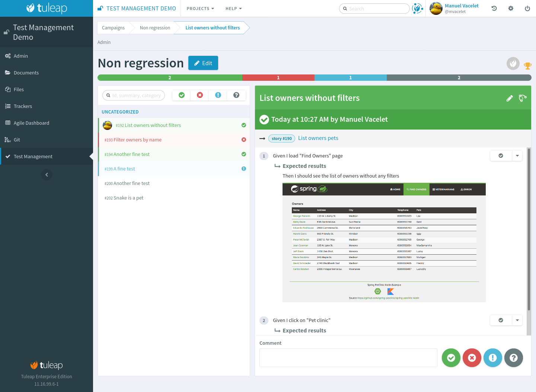Open the history icon in top bar
This screenshot has height=392, width=536.
[x=494, y=9]
